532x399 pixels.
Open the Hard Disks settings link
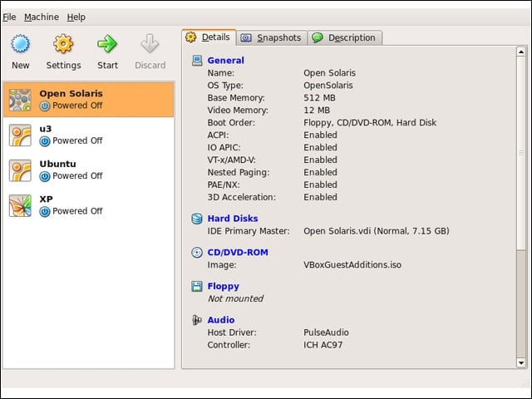[233, 219]
